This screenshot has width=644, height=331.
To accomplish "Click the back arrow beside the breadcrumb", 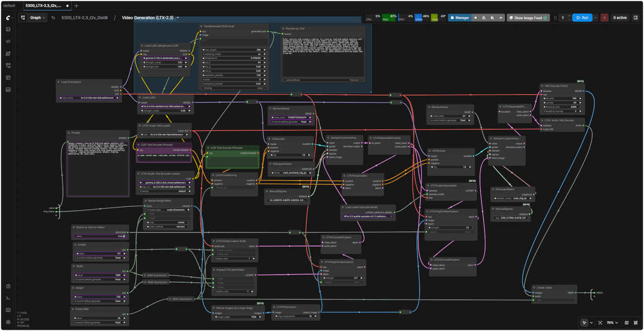I will tap(53, 18).
